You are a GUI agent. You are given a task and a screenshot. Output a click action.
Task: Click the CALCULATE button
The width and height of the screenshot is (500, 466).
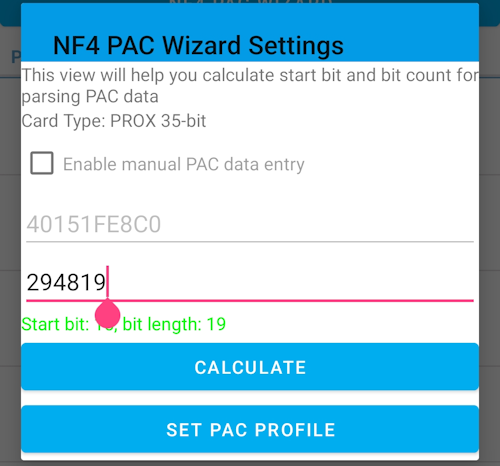pos(250,367)
